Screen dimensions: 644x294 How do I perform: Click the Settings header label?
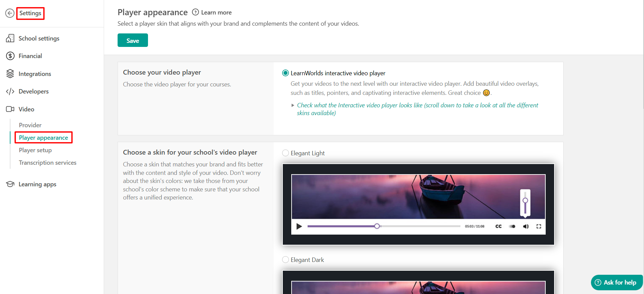[x=30, y=13]
